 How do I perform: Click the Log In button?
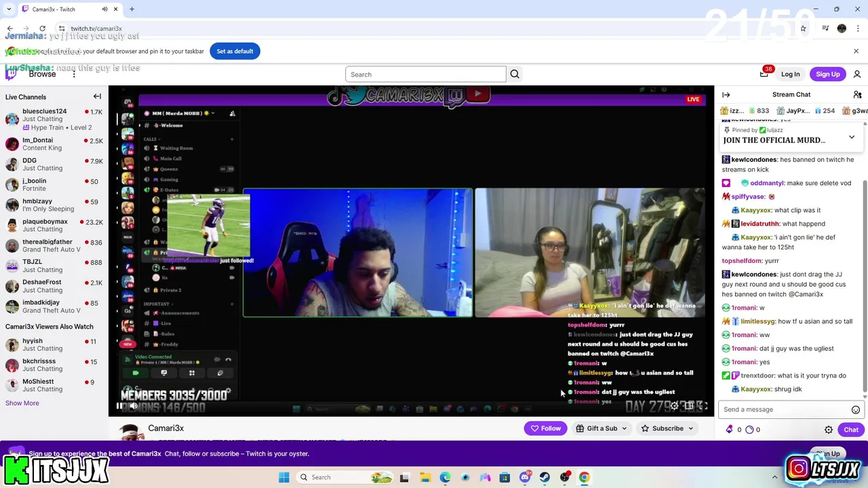click(790, 74)
